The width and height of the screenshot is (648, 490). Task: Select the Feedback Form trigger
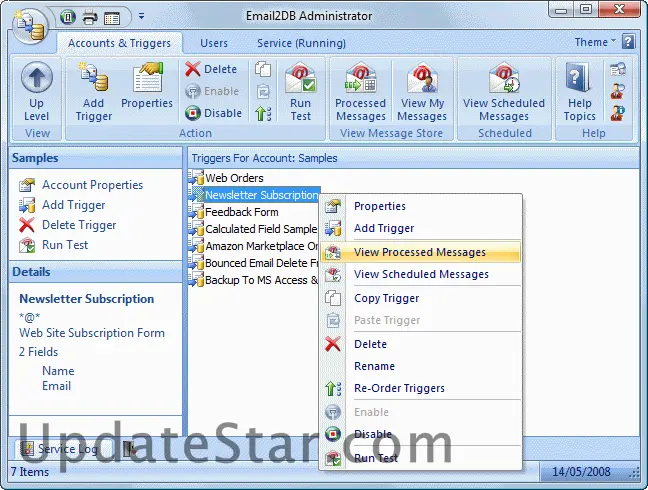click(233, 212)
